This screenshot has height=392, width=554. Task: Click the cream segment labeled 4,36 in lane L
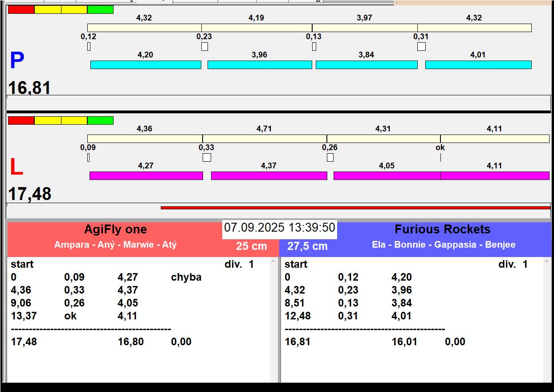click(x=145, y=139)
